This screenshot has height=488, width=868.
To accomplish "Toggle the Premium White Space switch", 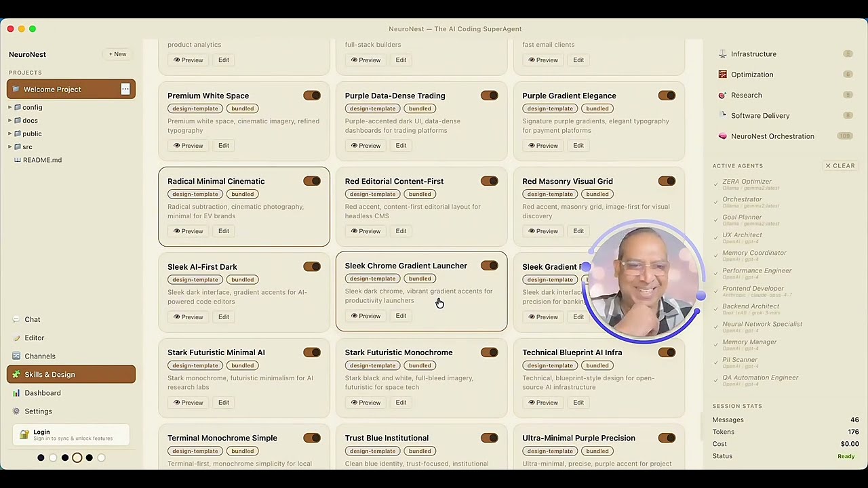I will point(312,96).
